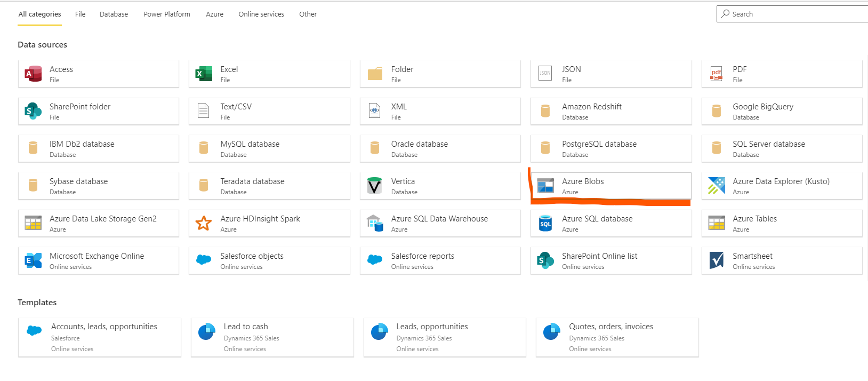This screenshot has width=868, height=381.
Task: Click the Azure HDInsight Spark star icon
Action: click(x=204, y=223)
